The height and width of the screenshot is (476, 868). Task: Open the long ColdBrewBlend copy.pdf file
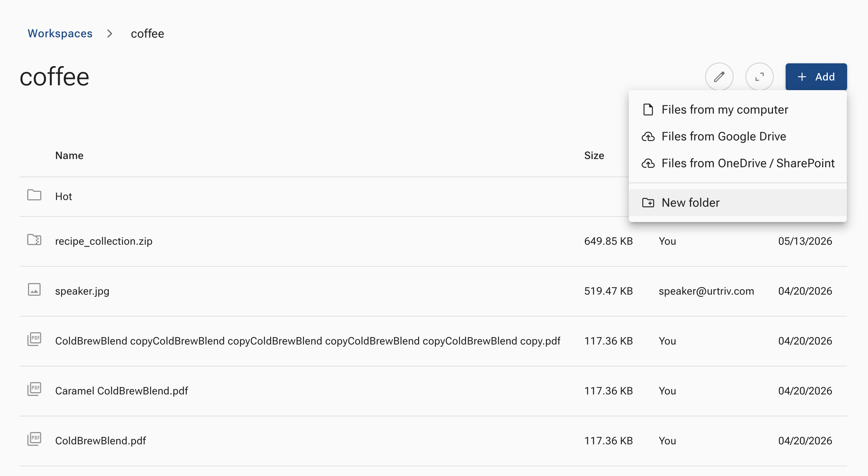pyautogui.click(x=308, y=341)
